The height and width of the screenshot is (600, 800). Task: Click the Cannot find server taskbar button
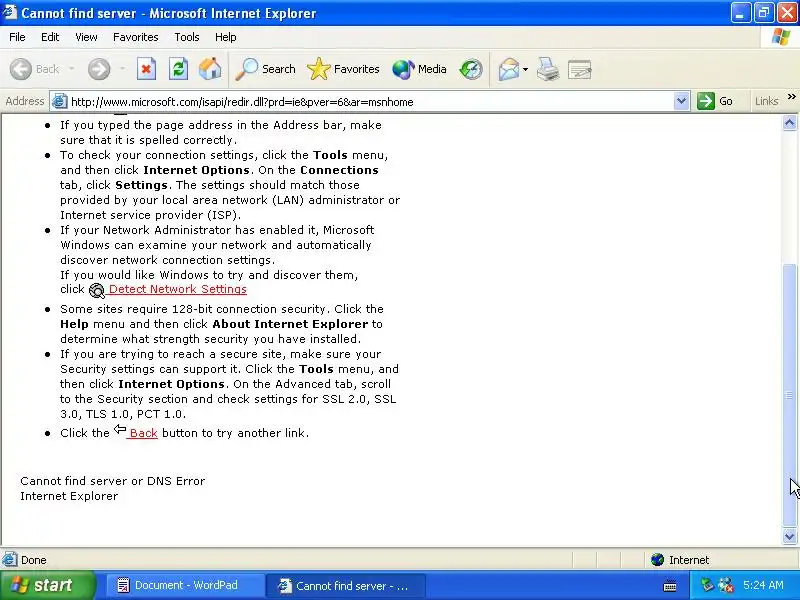[345, 585]
